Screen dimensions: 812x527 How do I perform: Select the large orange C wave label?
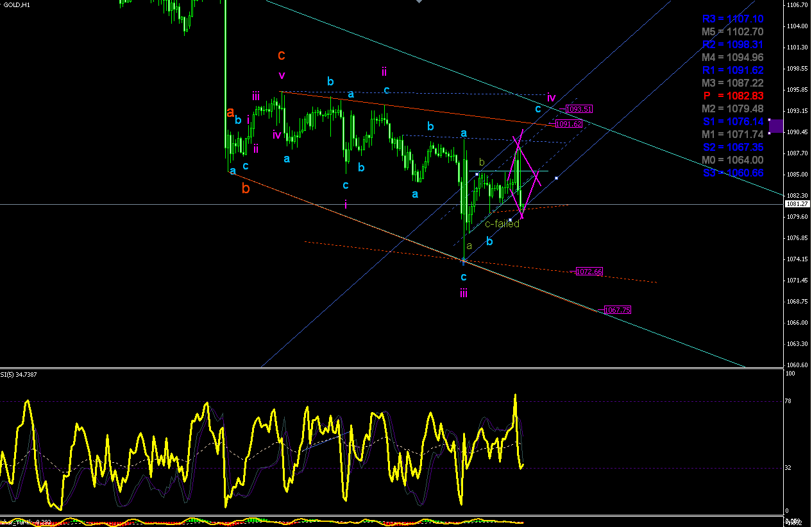coord(281,56)
